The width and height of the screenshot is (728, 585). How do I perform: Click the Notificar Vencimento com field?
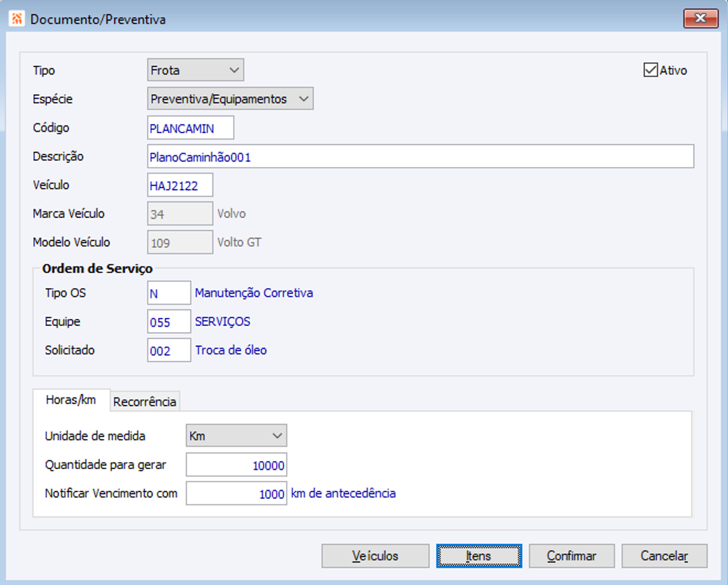pos(236,494)
